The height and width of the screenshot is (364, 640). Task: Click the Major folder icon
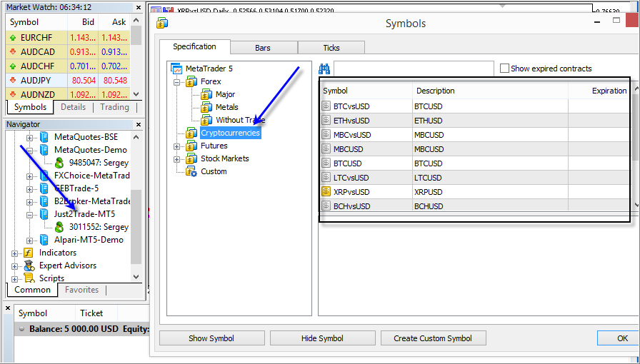coord(206,94)
